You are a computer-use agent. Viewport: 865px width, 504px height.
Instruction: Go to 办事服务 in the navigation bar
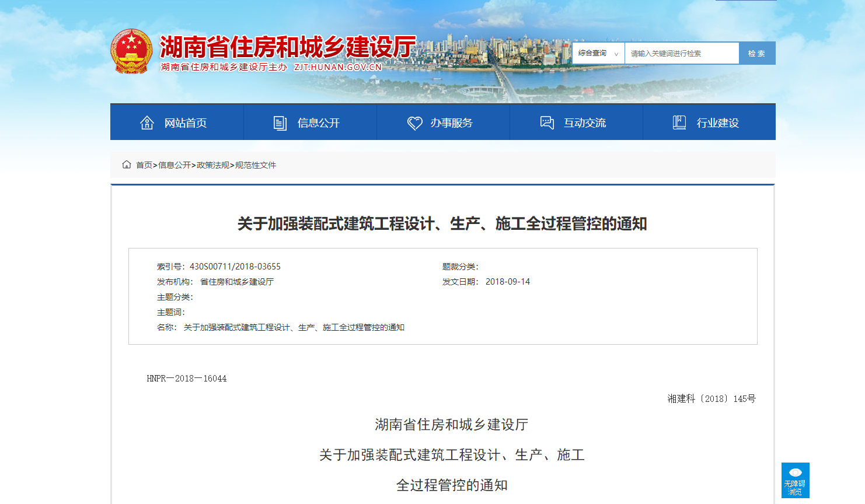[x=451, y=123]
